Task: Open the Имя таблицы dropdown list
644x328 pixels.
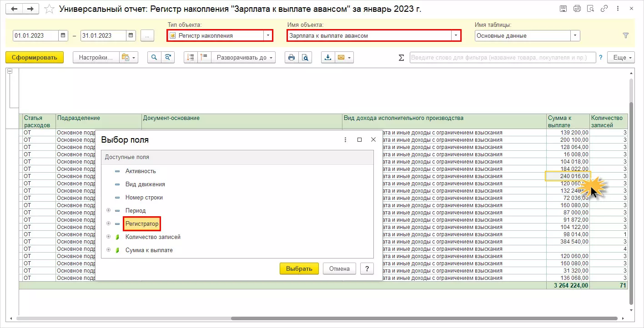Action: [x=575, y=35]
